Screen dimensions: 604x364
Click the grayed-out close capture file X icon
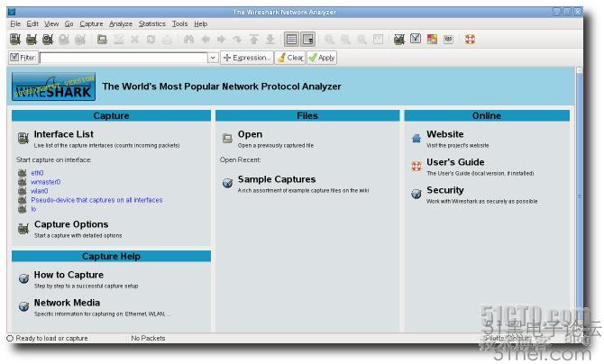(x=135, y=39)
